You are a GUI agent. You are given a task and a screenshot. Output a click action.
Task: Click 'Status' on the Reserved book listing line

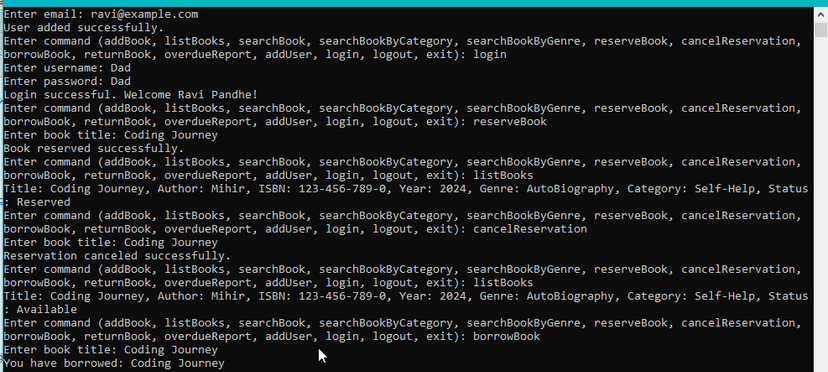tap(788, 189)
